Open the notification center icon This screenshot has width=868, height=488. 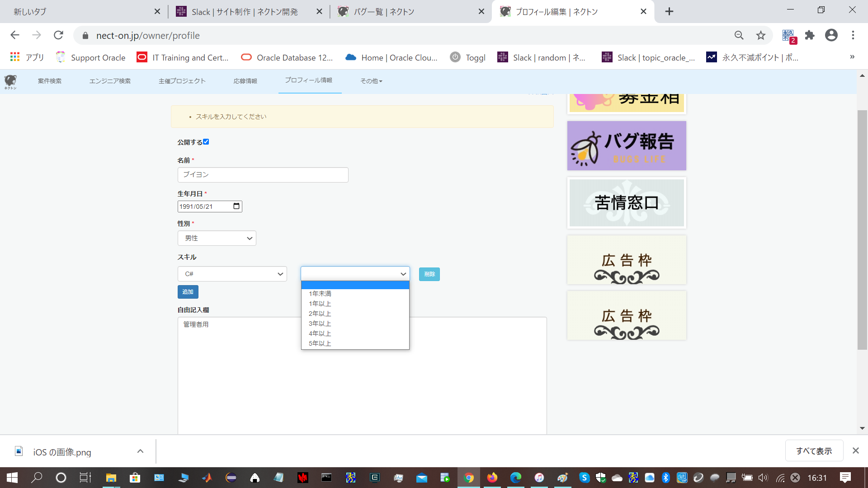click(x=845, y=478)
